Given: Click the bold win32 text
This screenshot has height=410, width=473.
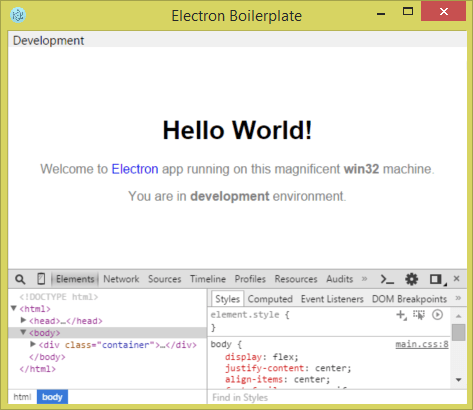Looking at the screenshot, I should tap(361, 169).
